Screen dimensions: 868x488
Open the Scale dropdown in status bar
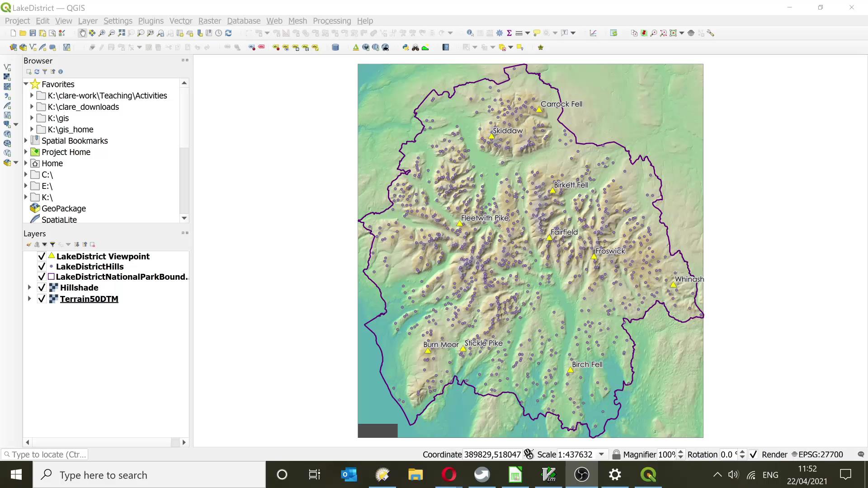[601, 454]
